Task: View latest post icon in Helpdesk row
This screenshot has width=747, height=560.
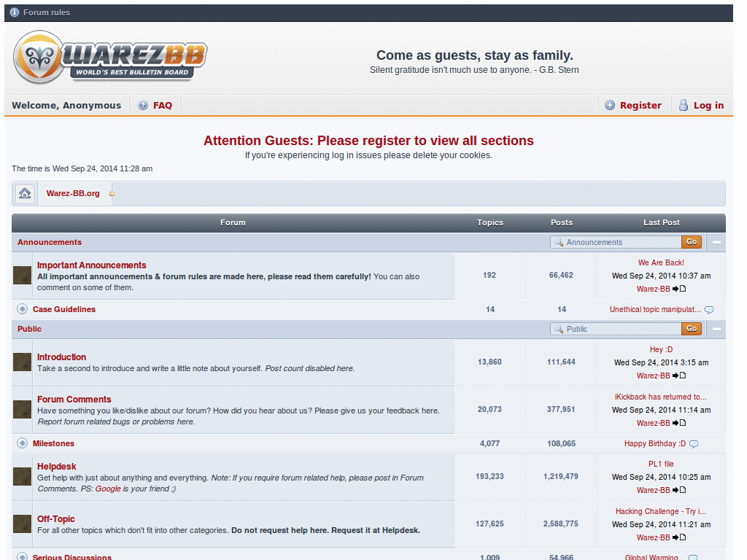Action: [x=679, y=490]
